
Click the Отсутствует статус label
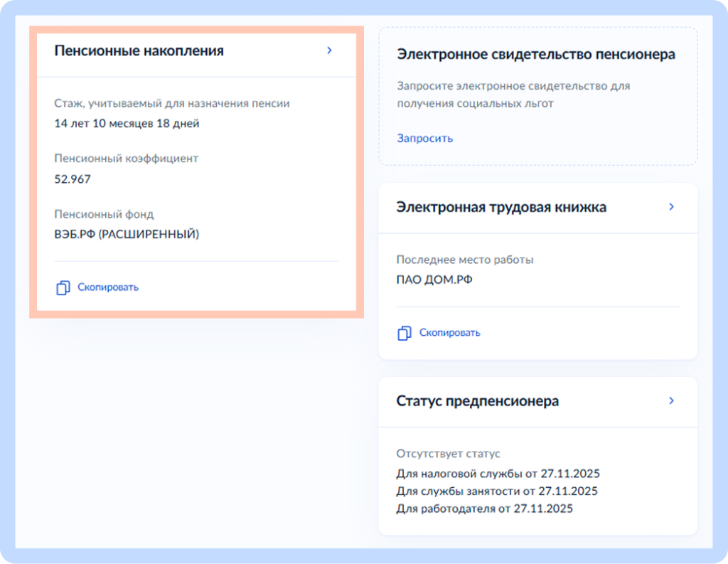click(448, 453)
